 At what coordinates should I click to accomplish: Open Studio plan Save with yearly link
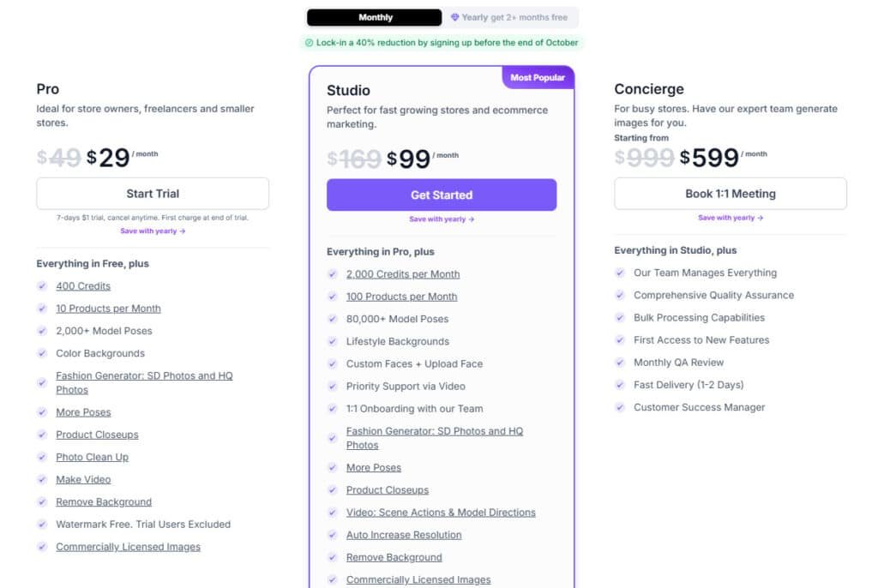[x=442, y=219]
